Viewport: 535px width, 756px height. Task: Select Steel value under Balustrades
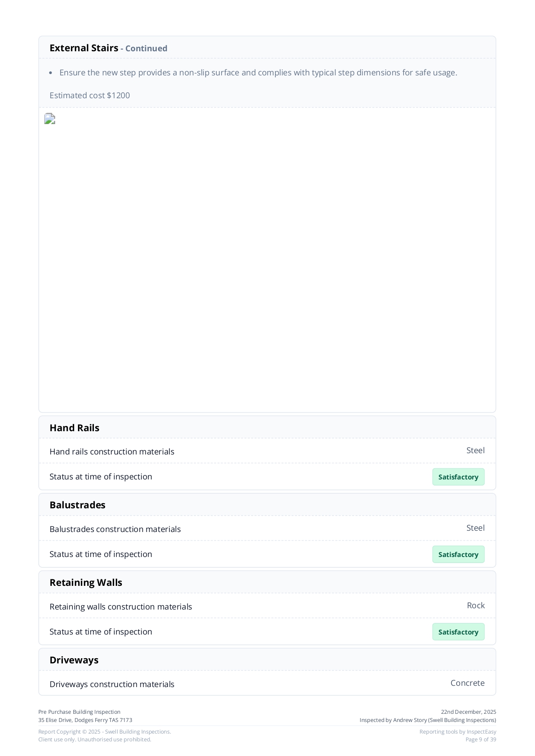pos(475,528)
